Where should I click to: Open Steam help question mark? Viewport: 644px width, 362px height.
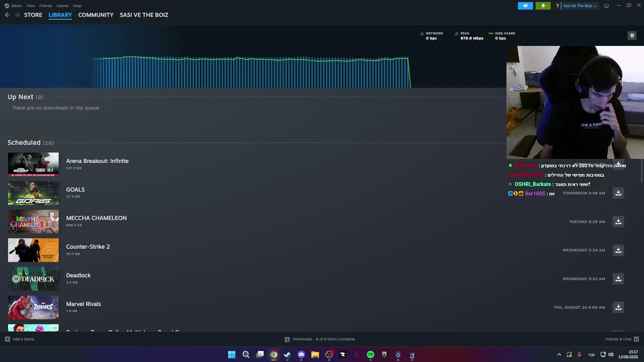pos(557,6)
